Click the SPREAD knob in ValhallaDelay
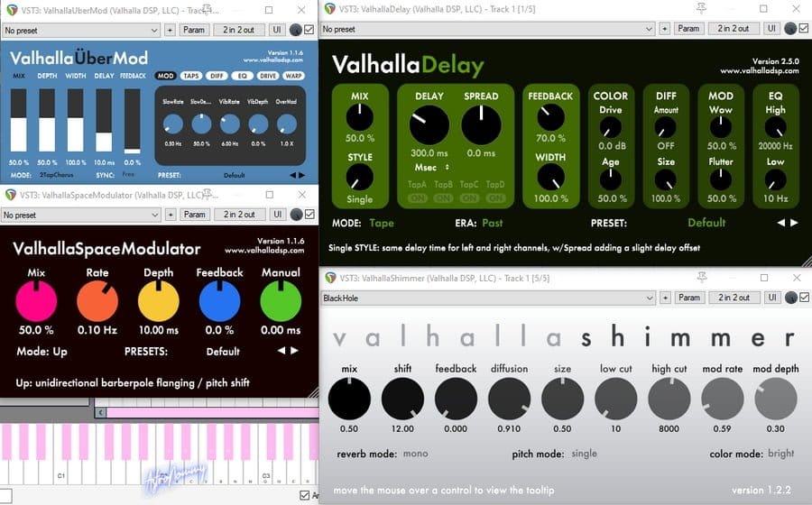This screenshot has height=505, width=812. [481, 125]
